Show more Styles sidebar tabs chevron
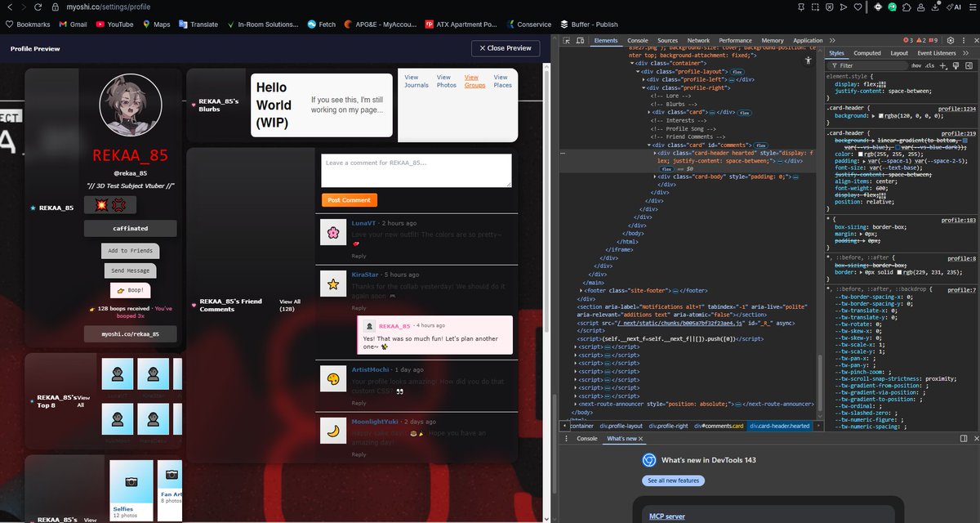 (966, 53)
